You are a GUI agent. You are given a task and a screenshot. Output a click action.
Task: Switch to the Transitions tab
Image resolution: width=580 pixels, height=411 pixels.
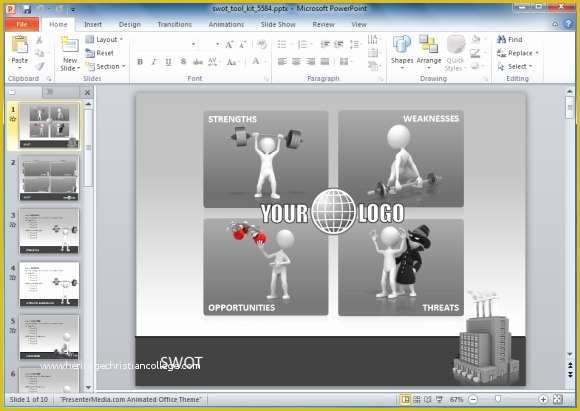click(175, 24)
